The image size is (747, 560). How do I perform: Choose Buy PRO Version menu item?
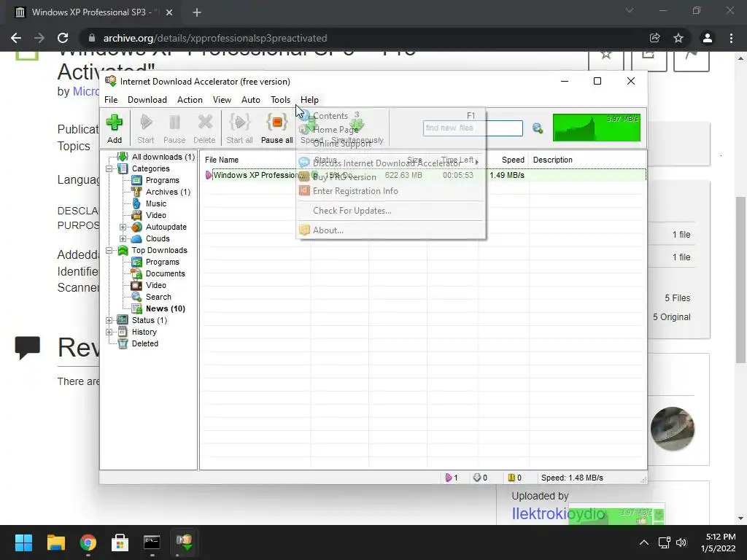tap(390, 176)
